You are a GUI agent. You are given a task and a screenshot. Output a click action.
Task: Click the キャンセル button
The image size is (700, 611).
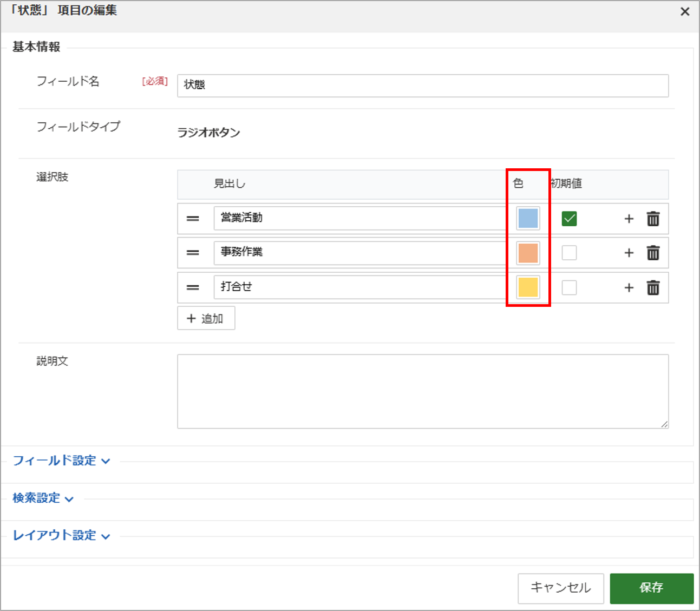[560, 588]
